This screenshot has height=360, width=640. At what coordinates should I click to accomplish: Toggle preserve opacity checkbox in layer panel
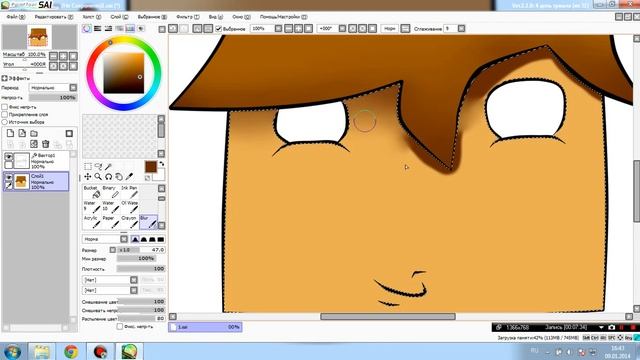point(4,107)
